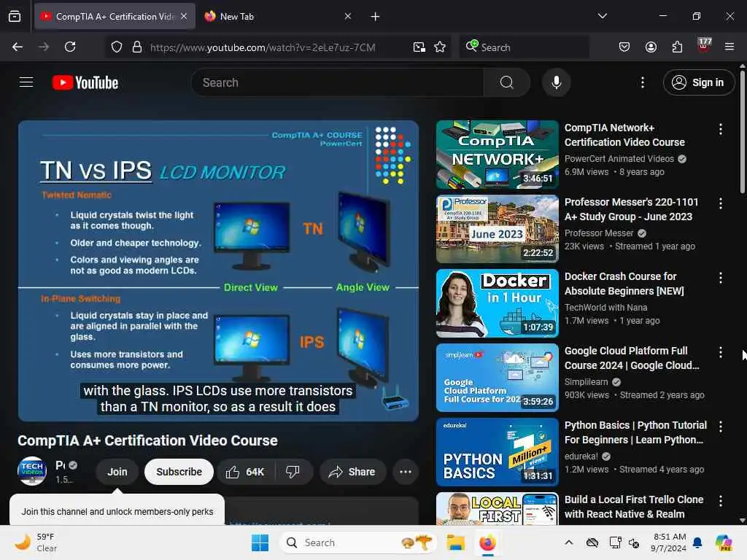Open Python Basics thumbnail
747x560 pixels.
498,452
